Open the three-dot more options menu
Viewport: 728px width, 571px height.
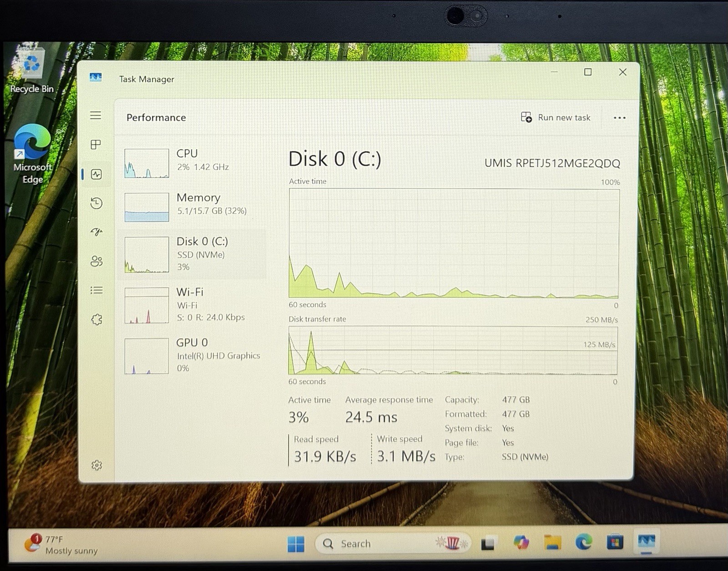pyautogui.click(x=619, y=118)
